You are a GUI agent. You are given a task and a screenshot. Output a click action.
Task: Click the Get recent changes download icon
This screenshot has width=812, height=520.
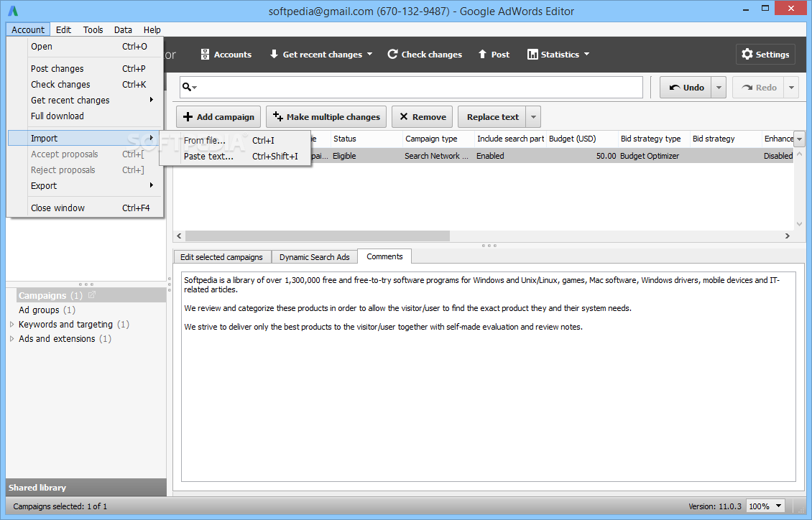274,54
